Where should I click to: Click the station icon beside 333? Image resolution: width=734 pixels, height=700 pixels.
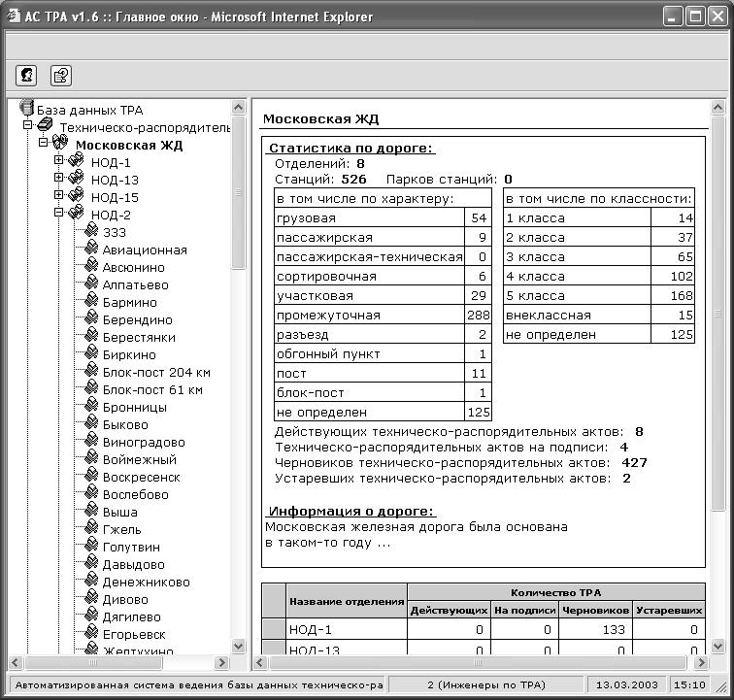pyautogui.click(x=91, y=230)
